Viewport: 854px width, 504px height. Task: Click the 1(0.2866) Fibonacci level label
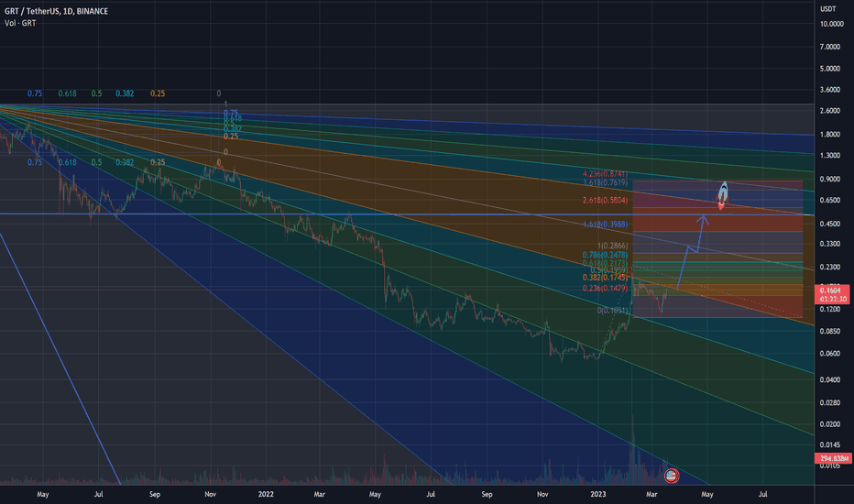point(612,246)
